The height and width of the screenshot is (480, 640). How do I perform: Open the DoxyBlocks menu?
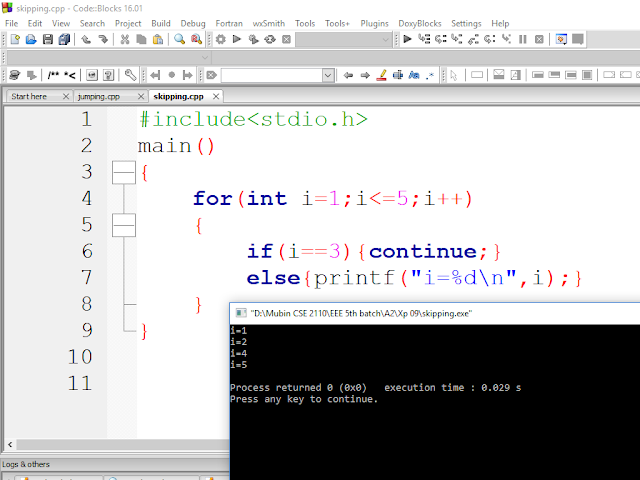point(420,23)
